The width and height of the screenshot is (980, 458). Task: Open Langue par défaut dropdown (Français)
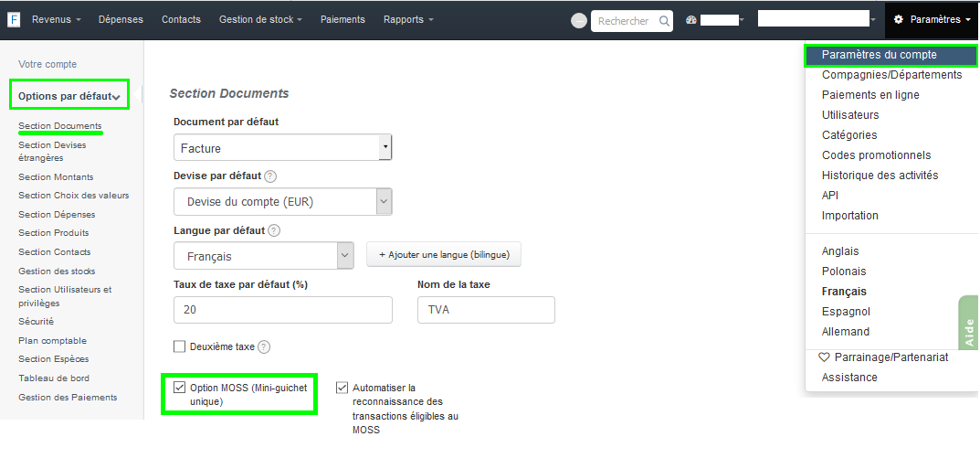click(x=264, y=256)
